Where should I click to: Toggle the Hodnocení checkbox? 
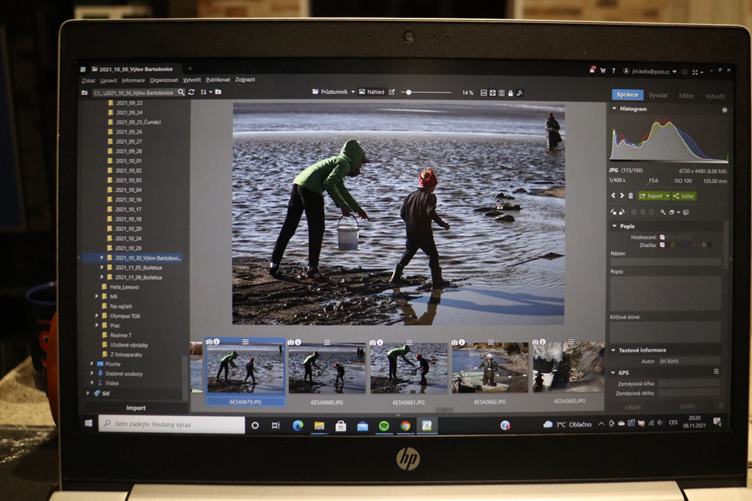[662, 237]
